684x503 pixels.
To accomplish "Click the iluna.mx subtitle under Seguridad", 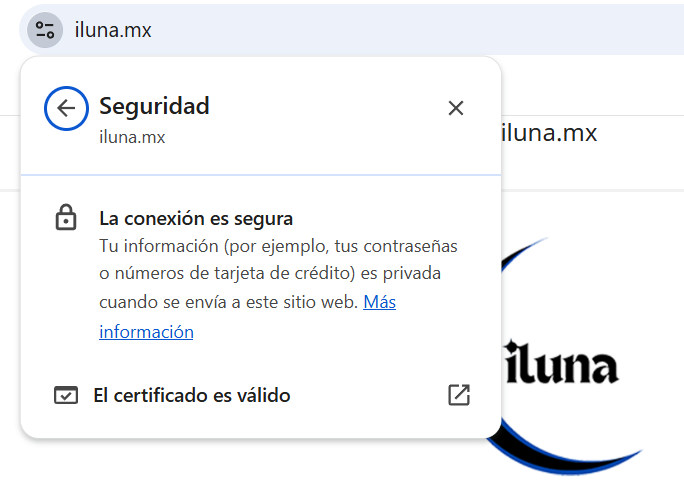I will [x=132, y=137].
